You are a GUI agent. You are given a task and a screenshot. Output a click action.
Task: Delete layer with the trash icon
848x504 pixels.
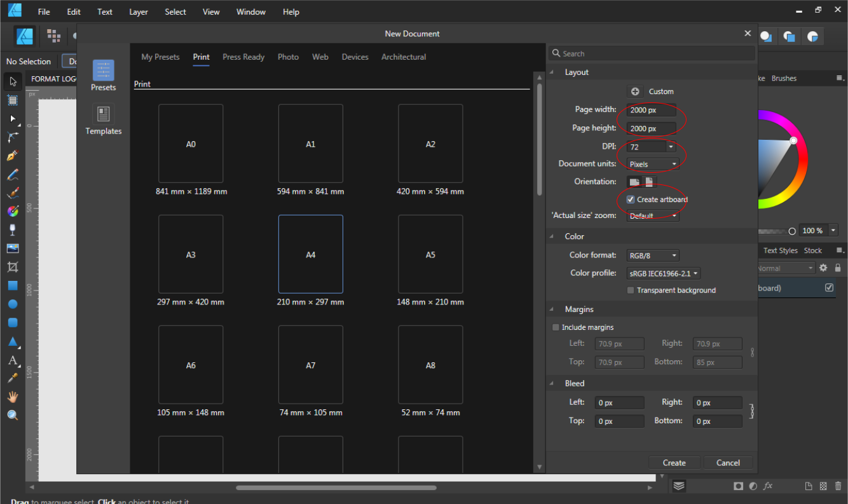838,486
